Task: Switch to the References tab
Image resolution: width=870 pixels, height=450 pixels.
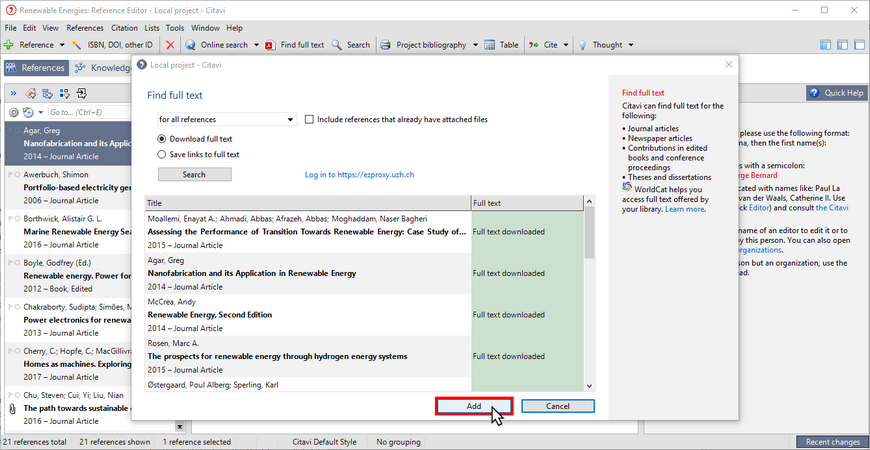Action: tap(37, 68)
